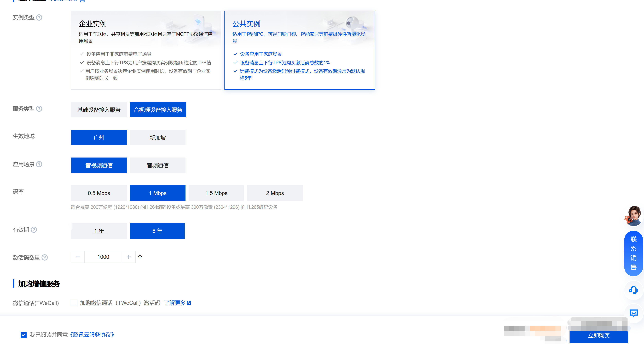644x344 pixels.
Task: Select the 企业实例 instance card
Action: 146,50
